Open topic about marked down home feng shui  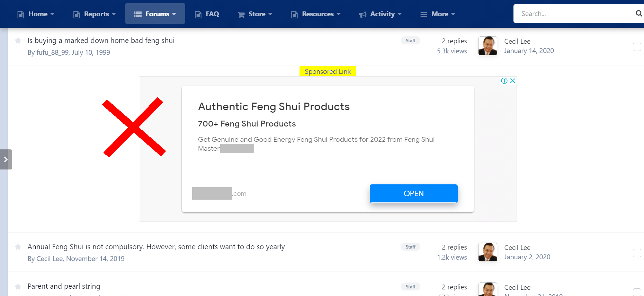101,41
